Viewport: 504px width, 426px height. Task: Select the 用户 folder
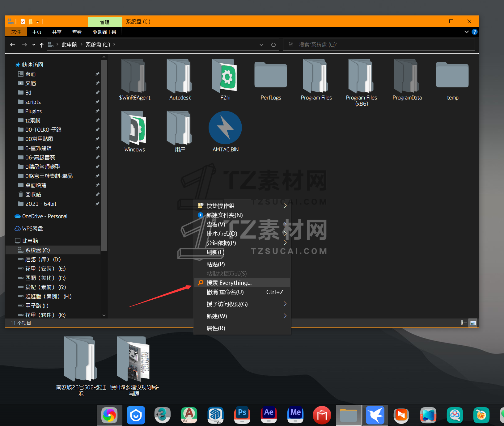[180, 132]
